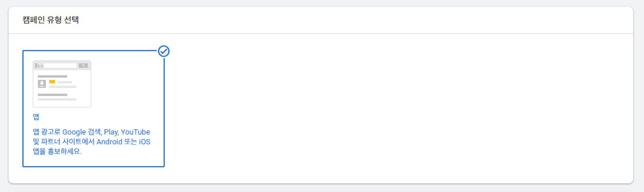644x192 pixels.
Task: Click the white search bar in the illustration
Action: [60, 66]
